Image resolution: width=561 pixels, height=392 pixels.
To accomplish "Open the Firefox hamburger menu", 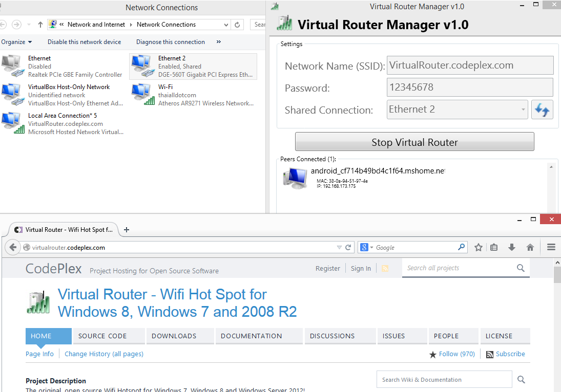I will click(x=551, y=247).
